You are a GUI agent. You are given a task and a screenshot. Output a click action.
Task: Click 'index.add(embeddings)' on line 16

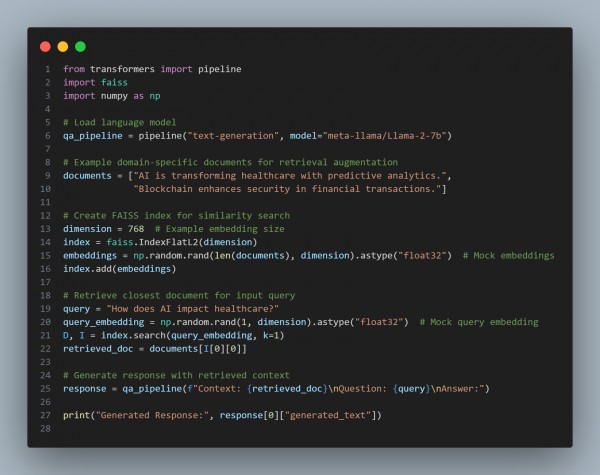click(x=120, y=269)
